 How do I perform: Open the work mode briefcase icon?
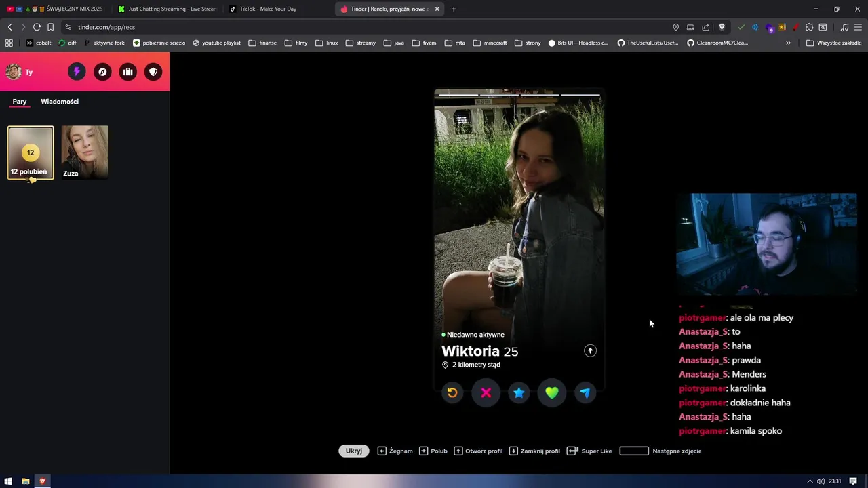click(x=127, y=72)
